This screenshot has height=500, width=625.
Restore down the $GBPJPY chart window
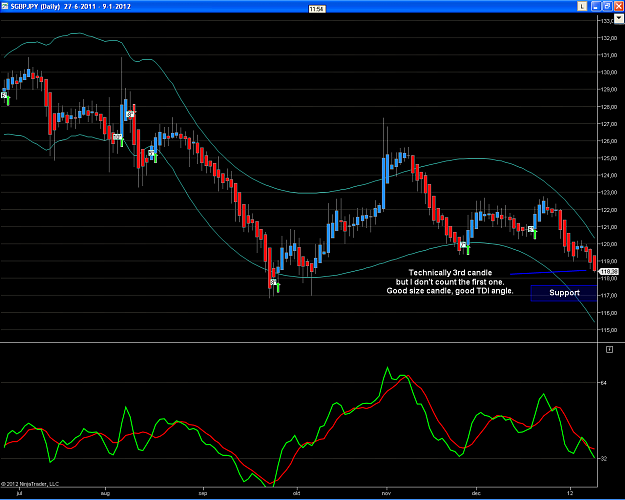[607, 6]
